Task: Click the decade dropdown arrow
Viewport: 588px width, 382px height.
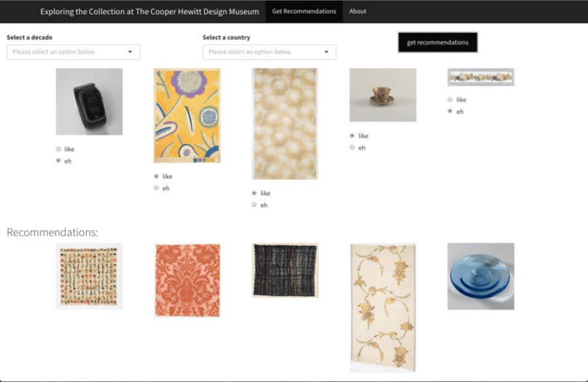Action: 130,52
